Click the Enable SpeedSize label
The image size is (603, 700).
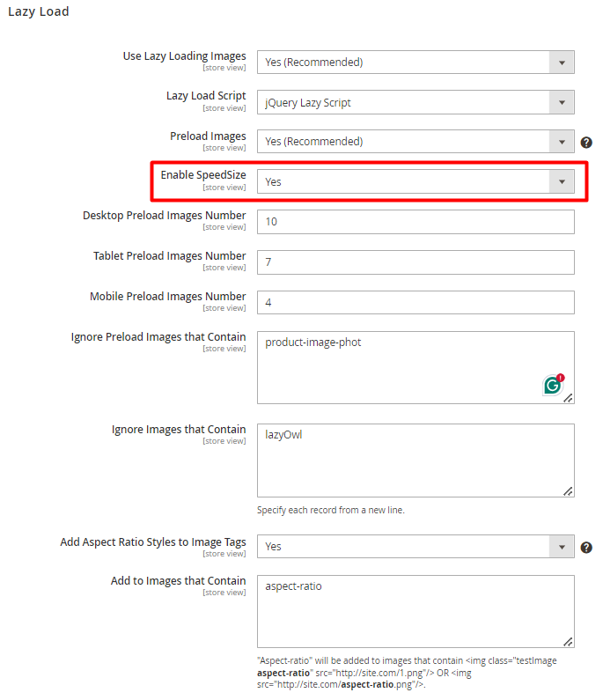pos(203,175)
